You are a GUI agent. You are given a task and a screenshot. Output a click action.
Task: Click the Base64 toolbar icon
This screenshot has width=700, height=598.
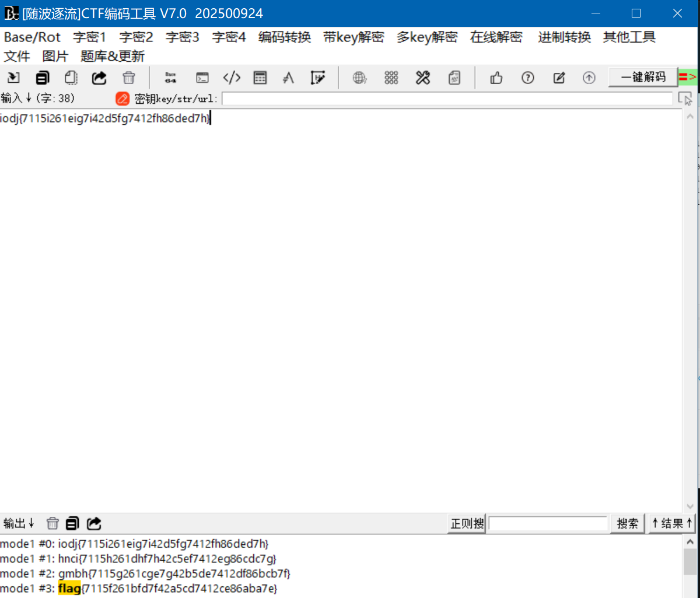point(170,78)
